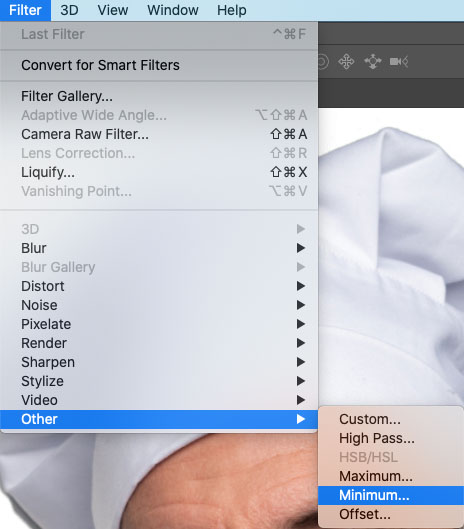This screenshot has height=529, width=464.
Task: Click the 3D pan mode icon
Action: pos(346,62)
